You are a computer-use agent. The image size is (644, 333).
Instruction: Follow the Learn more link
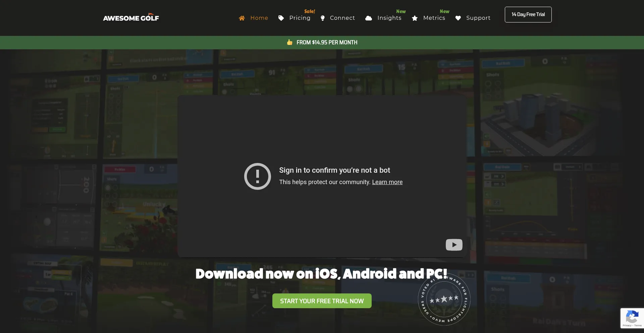click(387, 182)
